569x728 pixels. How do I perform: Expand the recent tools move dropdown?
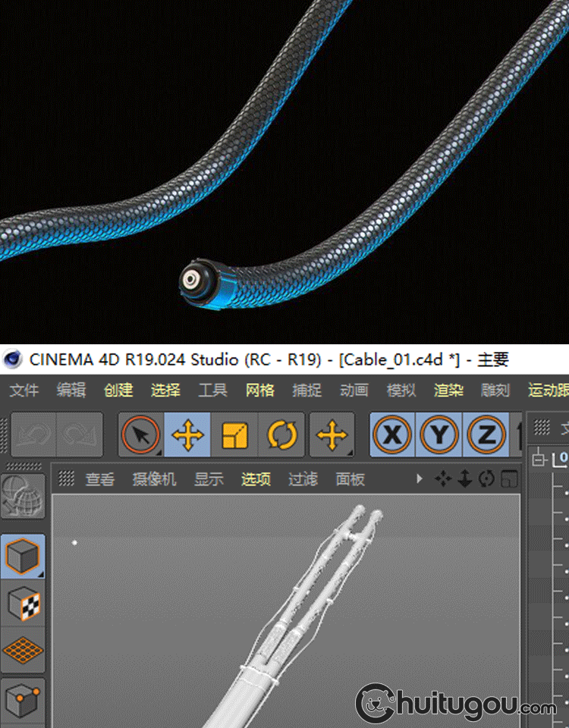tap(331, 435)
